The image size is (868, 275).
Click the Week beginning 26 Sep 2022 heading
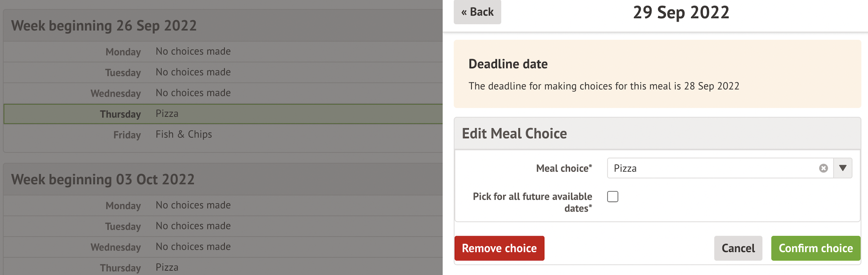(x=104, y=26)
